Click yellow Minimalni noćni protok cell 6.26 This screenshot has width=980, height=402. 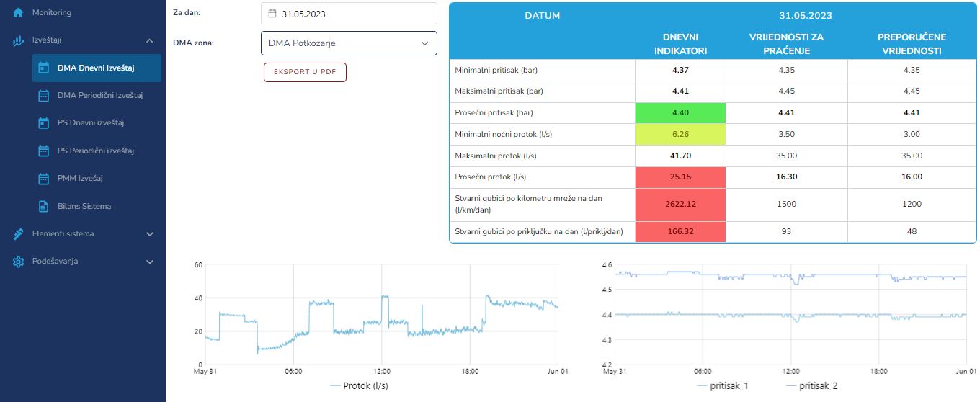point(680,135)
